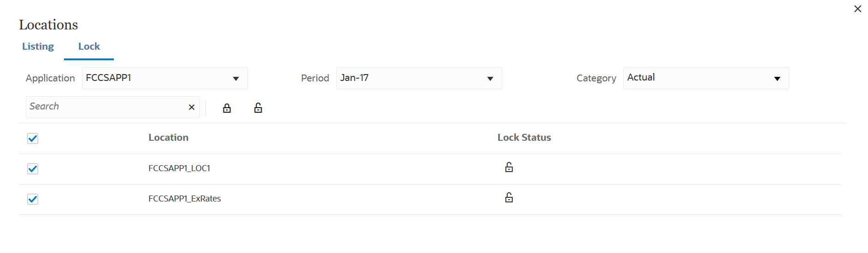Select the Lock tab
Viewport: 868px width, 253px height.
[x=89, y=46]
